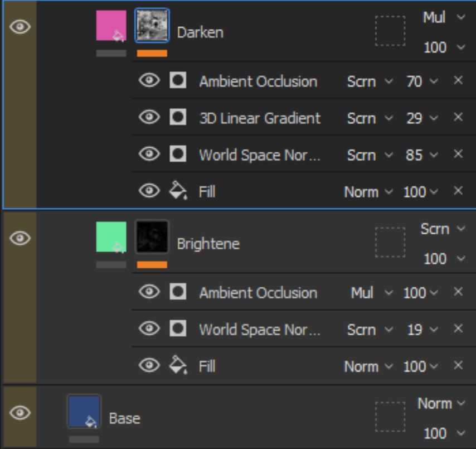The height and width of the screenshot is (449, 476).
Task: Select the Brightene layer by its name
Action: 208,244
